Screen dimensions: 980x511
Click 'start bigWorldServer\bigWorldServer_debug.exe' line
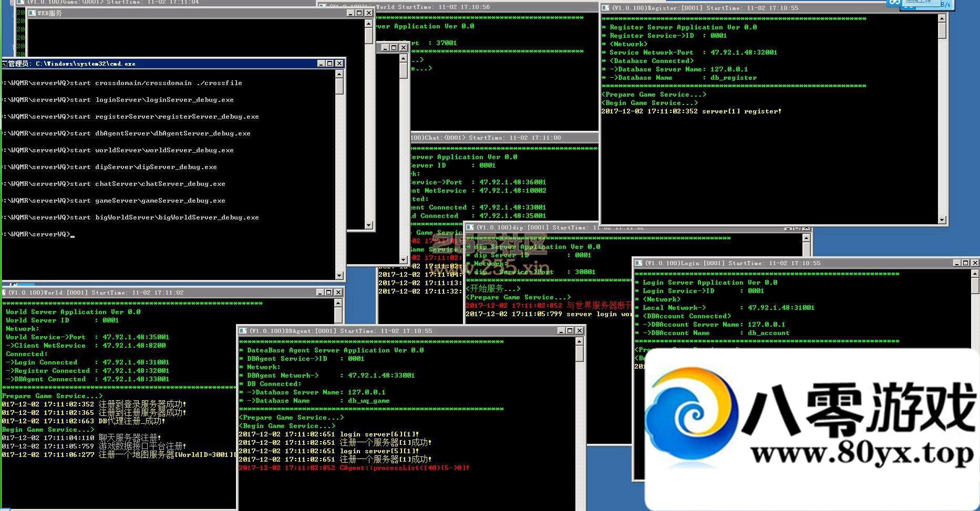click(x=164, y=217)
